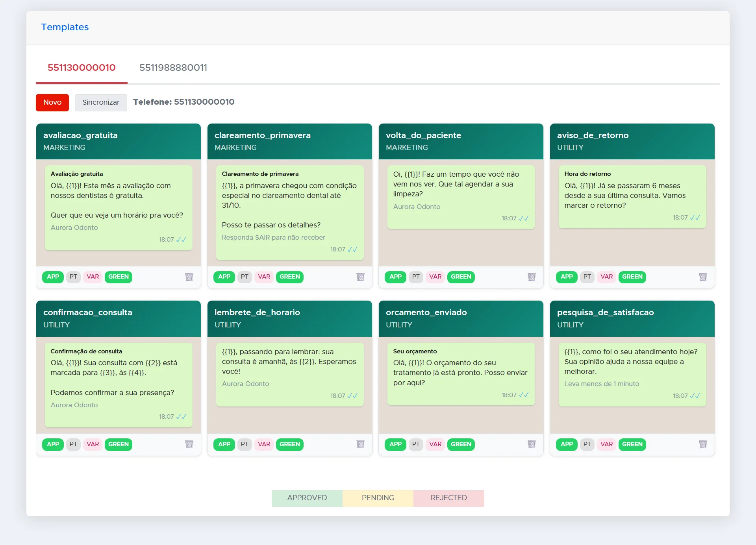Click GREEN badge on clareamento_primavera card
Screen dimensions: 756x545
point(290,277)
